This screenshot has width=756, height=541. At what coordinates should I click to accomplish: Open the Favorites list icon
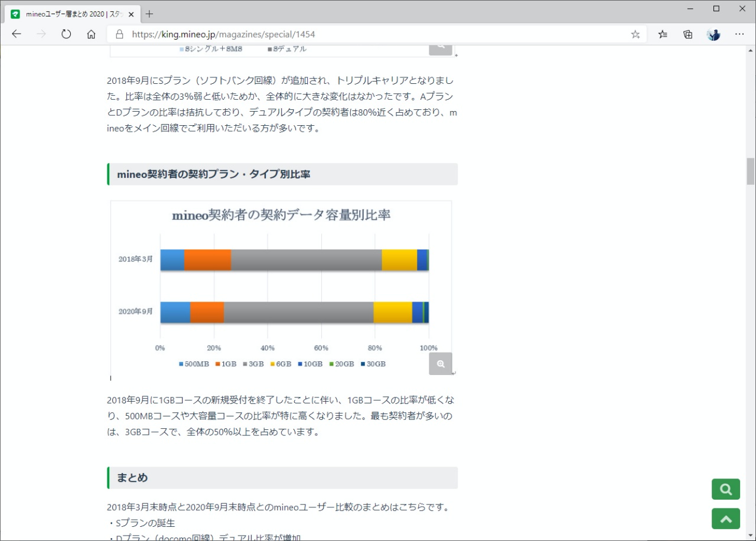[663, 34]
